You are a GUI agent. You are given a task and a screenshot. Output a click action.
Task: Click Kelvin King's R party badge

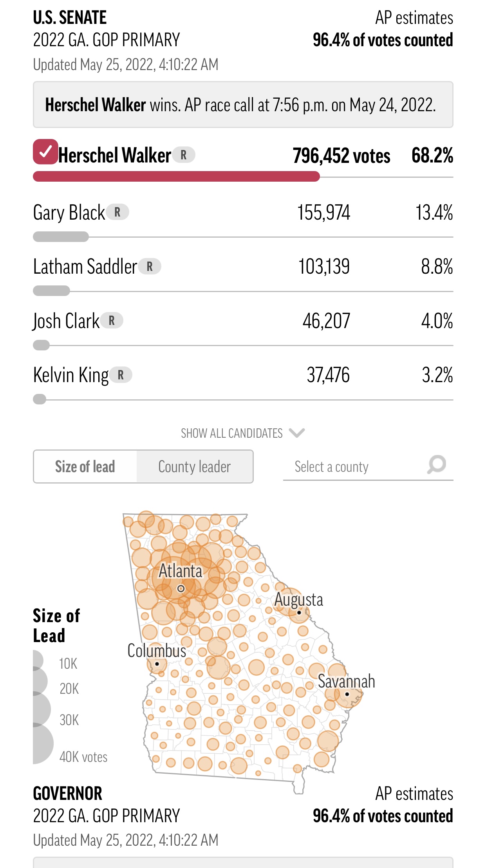[x=121, y=375]
